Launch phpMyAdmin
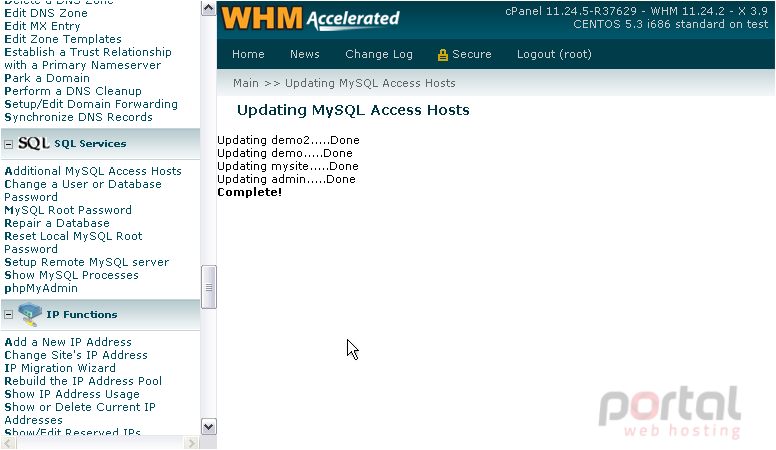This screenshot has width=776, height=450. (41, 288)
